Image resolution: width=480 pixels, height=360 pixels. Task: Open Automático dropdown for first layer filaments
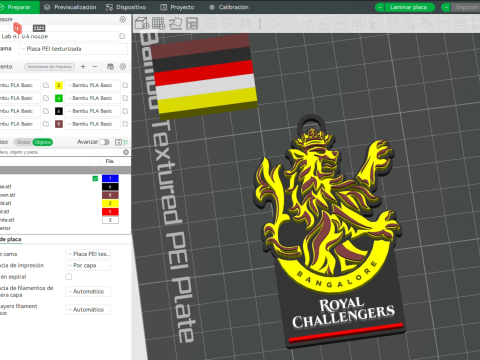88,292
